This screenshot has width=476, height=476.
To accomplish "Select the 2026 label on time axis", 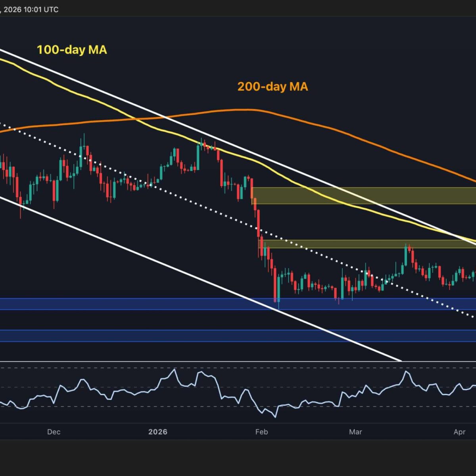I will [158, 432].
